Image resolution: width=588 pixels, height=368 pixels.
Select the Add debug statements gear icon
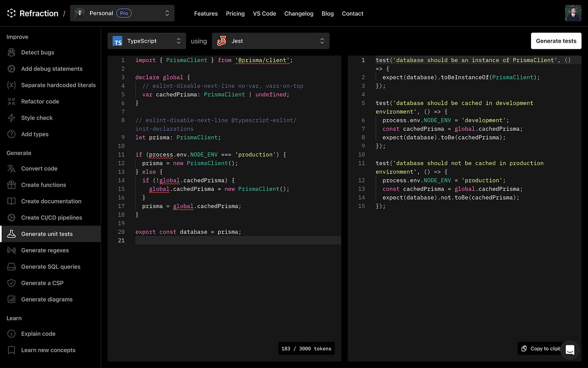pyautogui.click(x=11, y=69)
